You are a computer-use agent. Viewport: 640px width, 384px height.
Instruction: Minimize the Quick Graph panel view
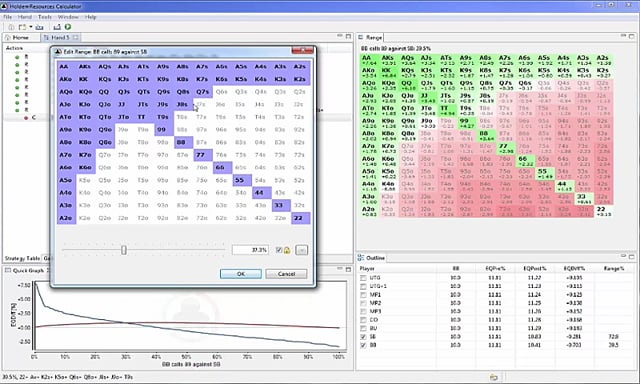340,269
